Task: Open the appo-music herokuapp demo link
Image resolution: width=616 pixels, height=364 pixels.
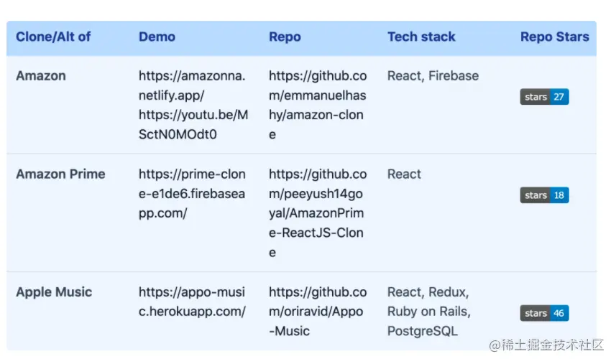Action: click(x=192, y=302)
